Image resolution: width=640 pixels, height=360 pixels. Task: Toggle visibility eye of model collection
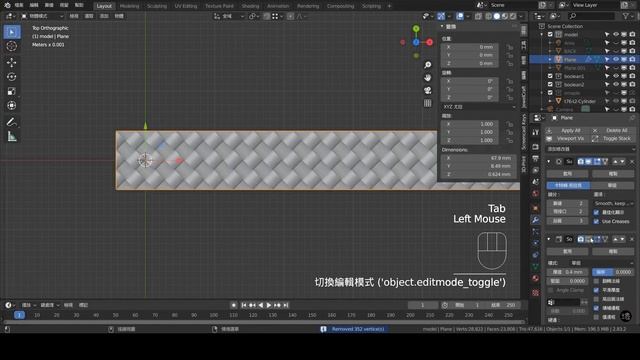coord(616,35)
